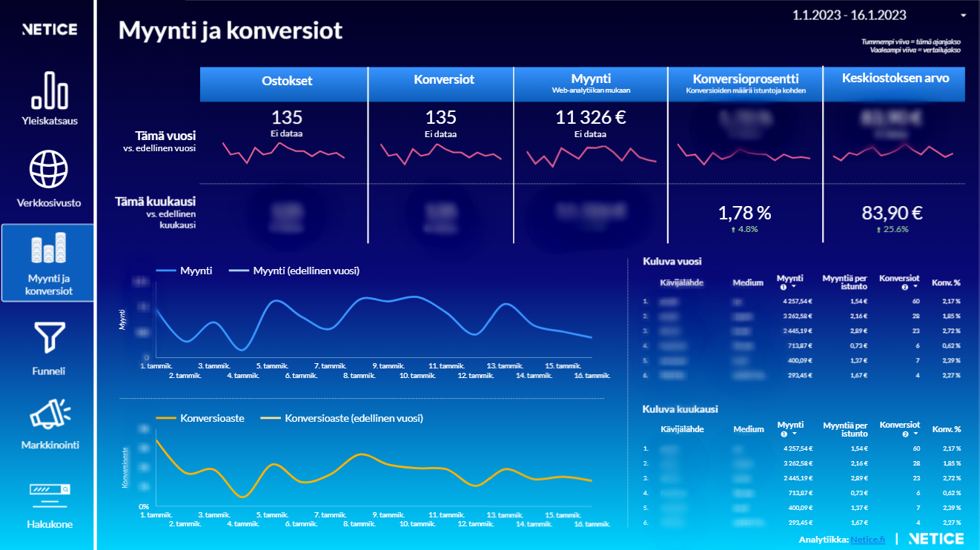This screenshot has height=550, width=980.
Task: Sort Kuluva vuosi table by Konv. %
Action: click(946, 282)
